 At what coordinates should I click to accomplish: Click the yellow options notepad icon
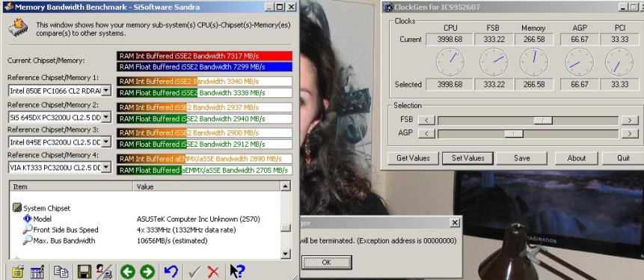18,271
